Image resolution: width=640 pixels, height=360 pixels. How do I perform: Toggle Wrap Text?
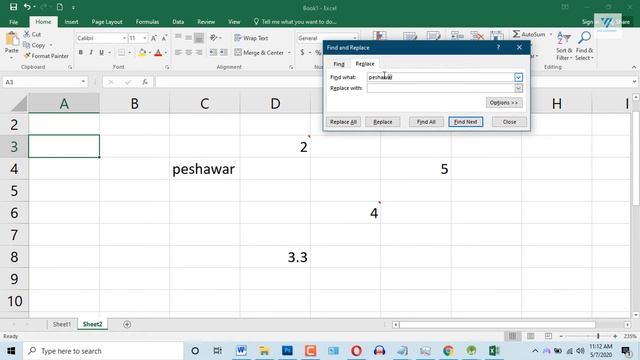(251, 38)
